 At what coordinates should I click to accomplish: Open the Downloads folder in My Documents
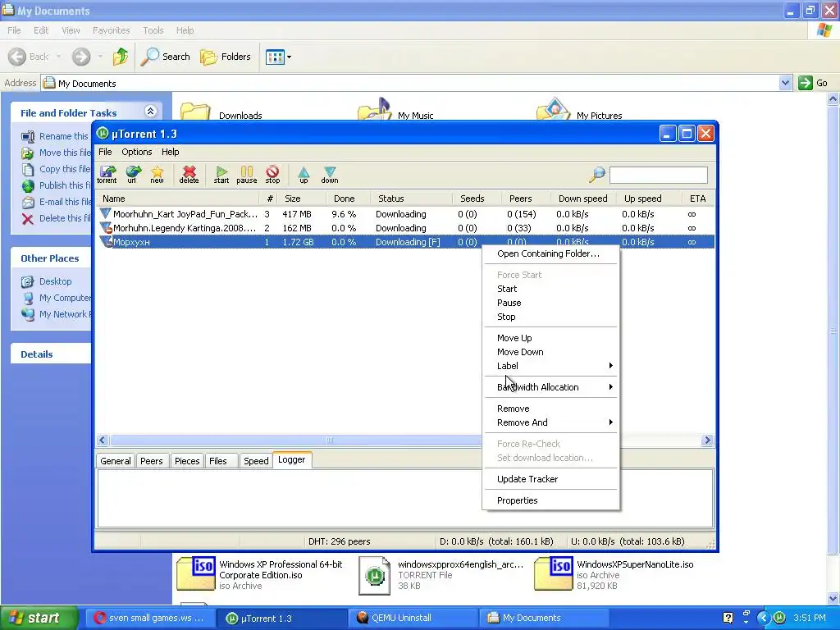(x=221, y=112)
